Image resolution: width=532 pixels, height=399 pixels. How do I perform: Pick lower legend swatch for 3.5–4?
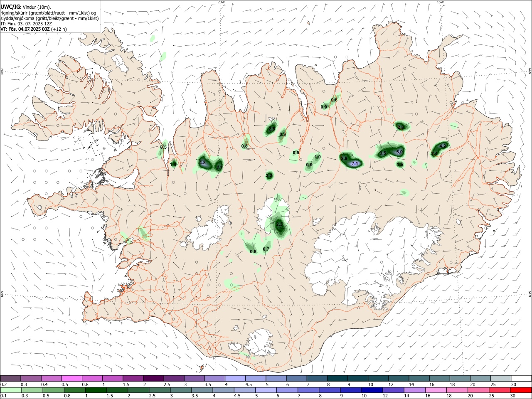tap(202, 390)
